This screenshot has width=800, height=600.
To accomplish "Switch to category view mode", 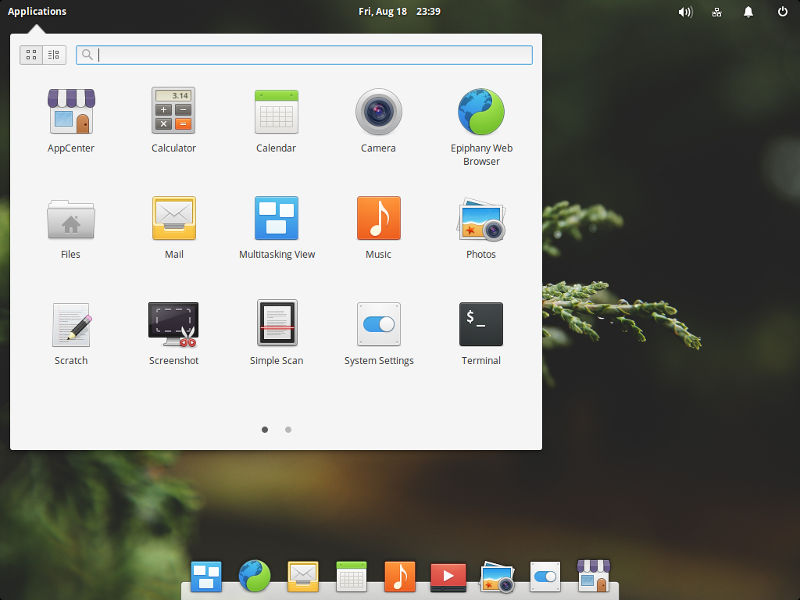I will [54, 55].
